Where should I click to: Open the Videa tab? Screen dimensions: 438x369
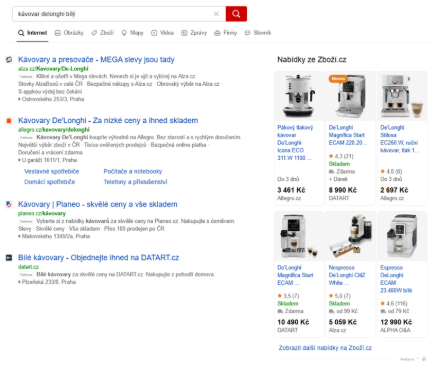(163, 33)
